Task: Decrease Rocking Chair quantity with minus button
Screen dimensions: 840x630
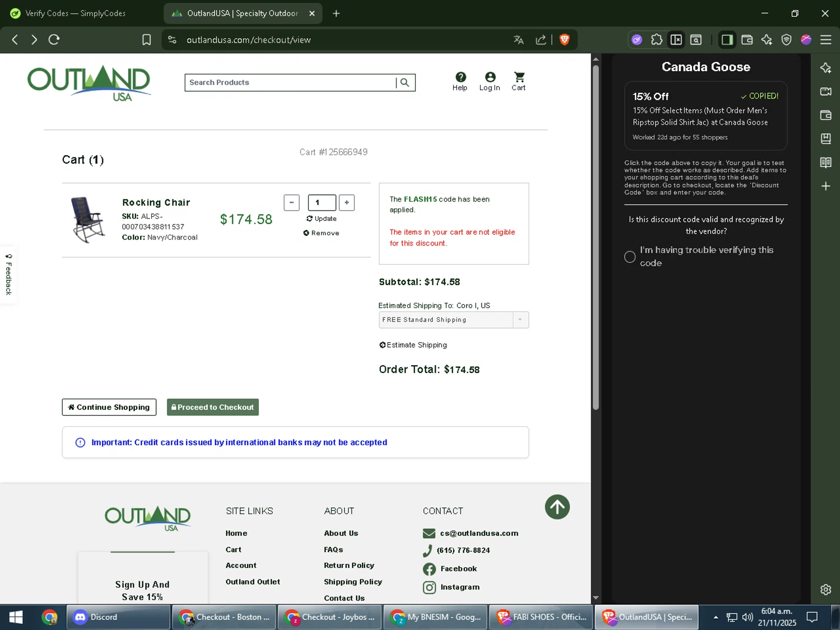Action: coord(291,203)
